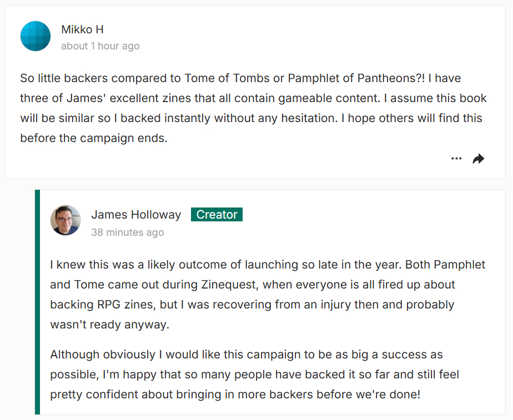
Task: Click the "about 1 hour ago" timestamp
Action: coord(100,46)
